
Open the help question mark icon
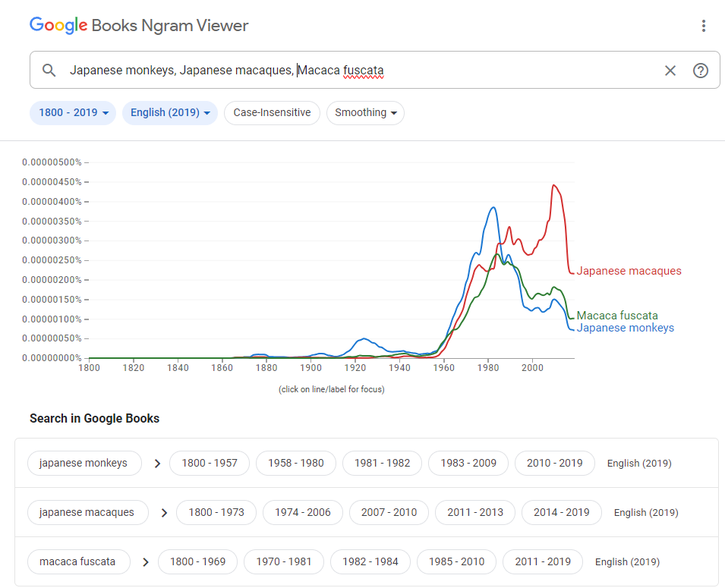click(700, 71)
